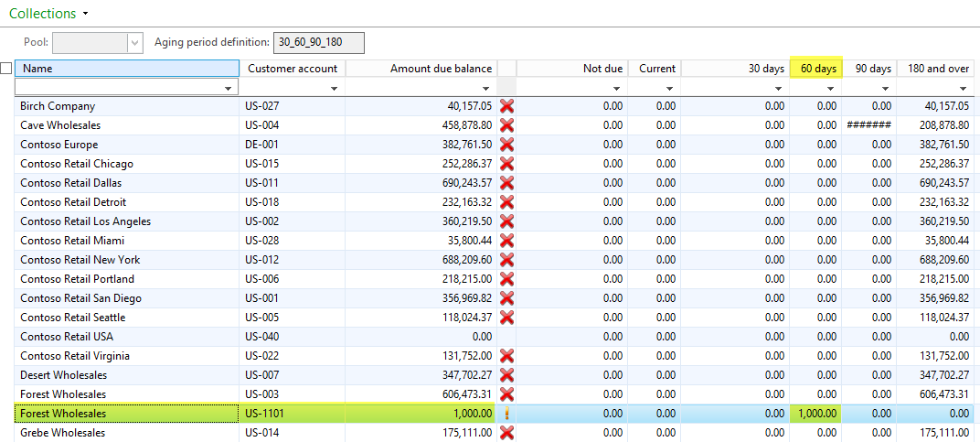980x442 pixels.
Task: Click the 180 and over column header
Action: [x=938, y=69]
